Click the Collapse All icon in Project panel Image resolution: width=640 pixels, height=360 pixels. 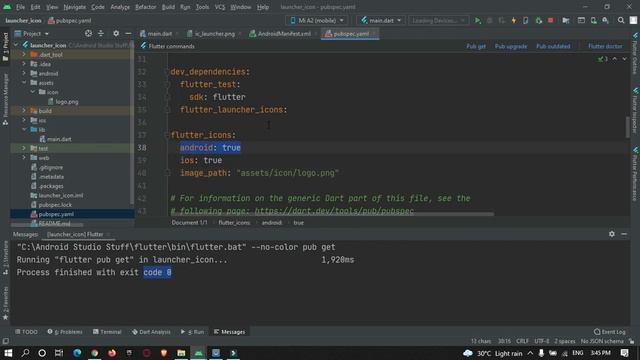[x=101, y=33]
